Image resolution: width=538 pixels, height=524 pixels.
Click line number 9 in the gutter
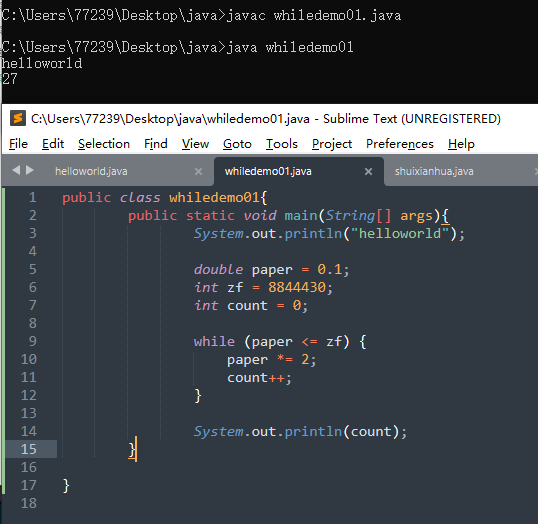pos(33,341)
